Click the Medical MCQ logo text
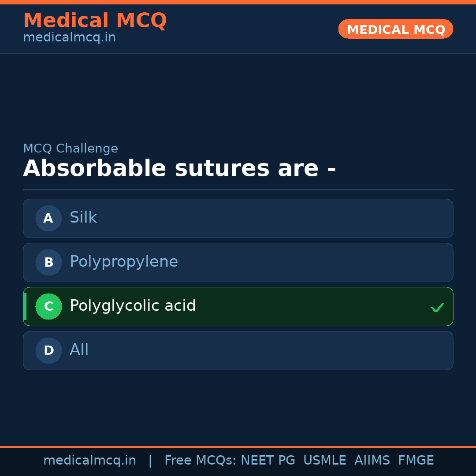 coord(95,20)
